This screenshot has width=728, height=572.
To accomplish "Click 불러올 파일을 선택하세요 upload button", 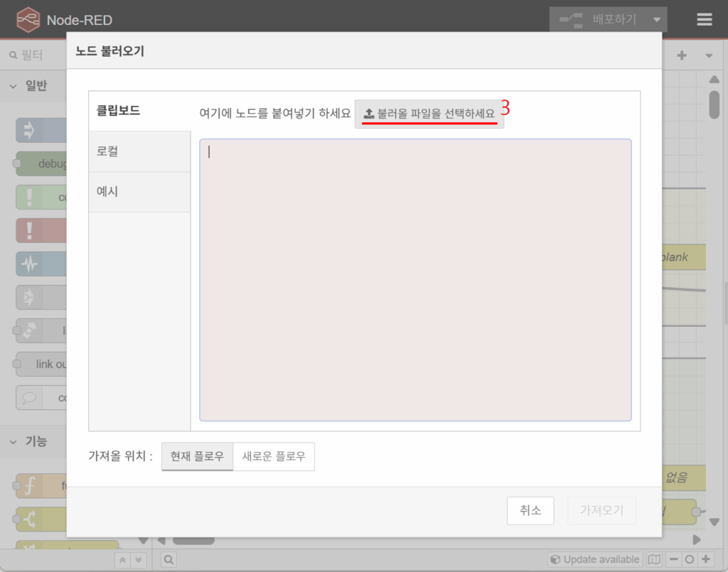I will click(x=429, y=114).
